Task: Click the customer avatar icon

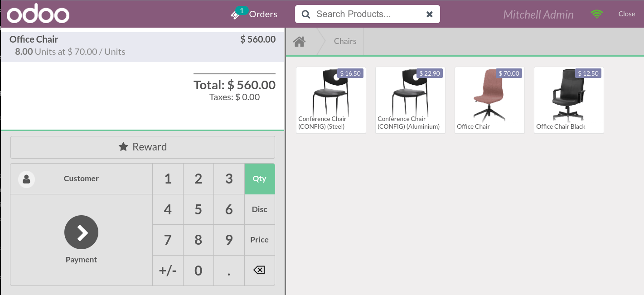Action: [26, 179]
